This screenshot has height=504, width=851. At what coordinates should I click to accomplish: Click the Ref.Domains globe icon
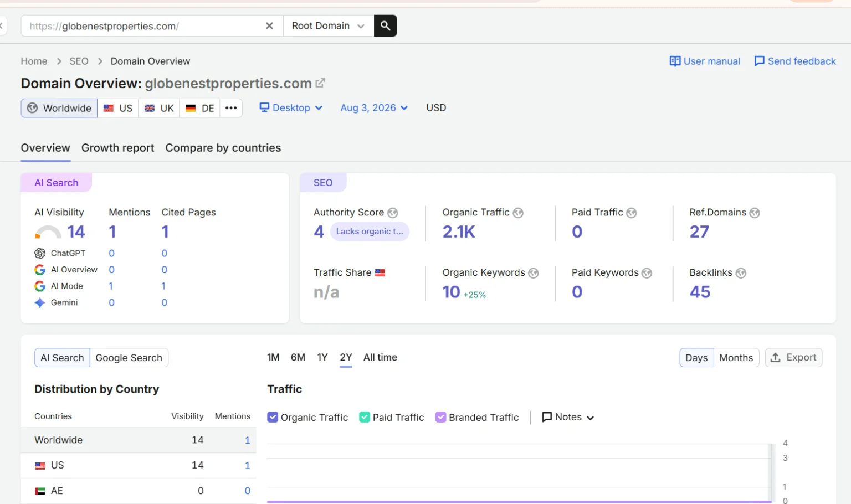755,213
